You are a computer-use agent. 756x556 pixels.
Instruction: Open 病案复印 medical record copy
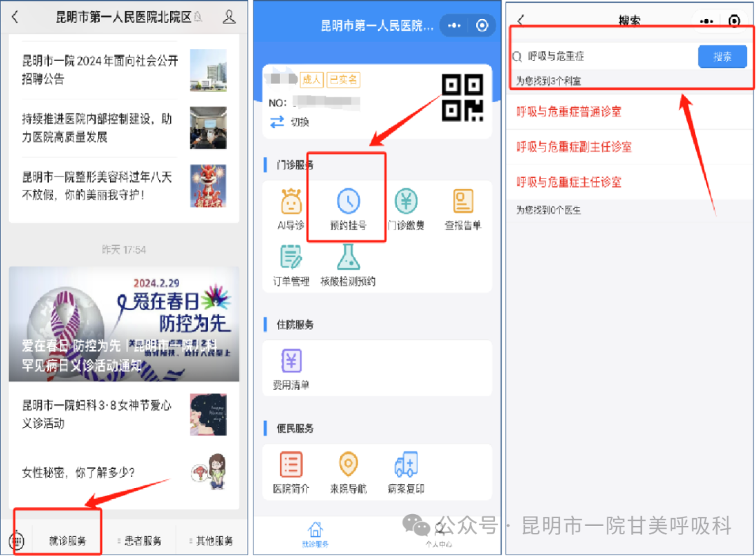[406, 473]
